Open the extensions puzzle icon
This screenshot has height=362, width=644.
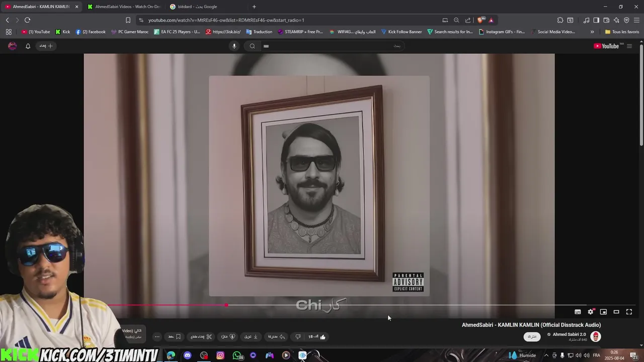(560, 20)
